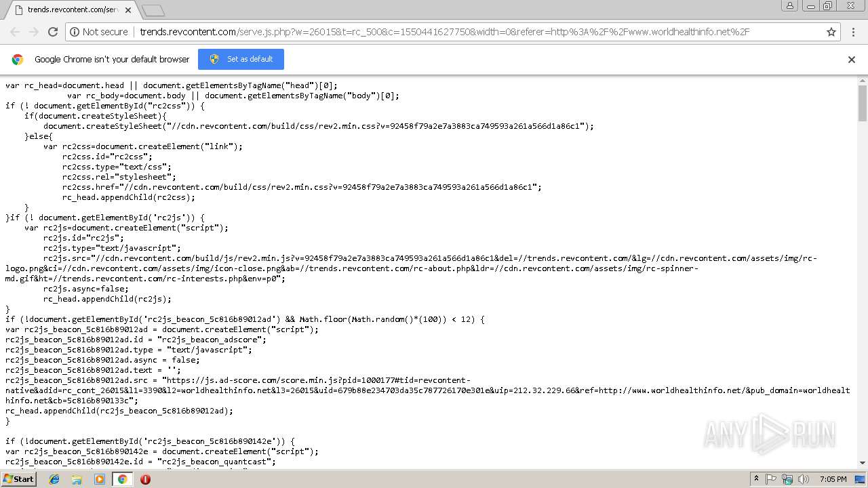This screenshot has width=868, height=488.
Task: Open the network tray icon
Action: (x=787, y=479)
